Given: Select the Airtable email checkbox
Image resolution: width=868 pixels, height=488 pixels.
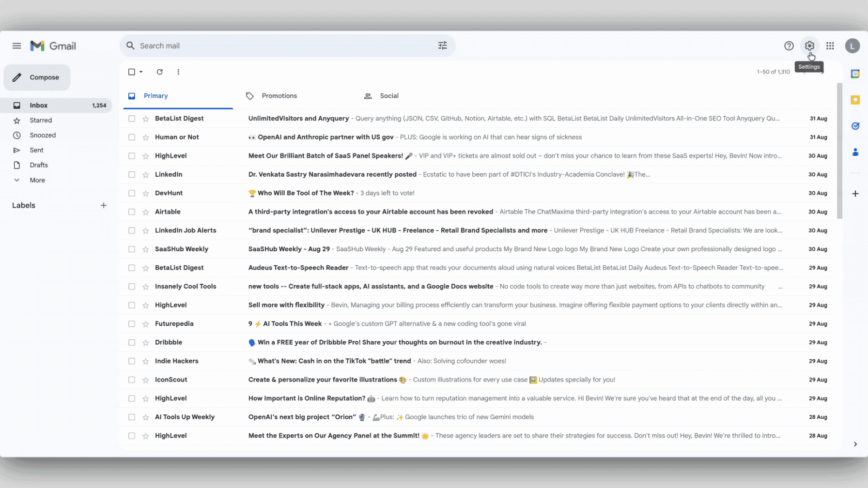Looking at the screenshot, I should (132, 212).
